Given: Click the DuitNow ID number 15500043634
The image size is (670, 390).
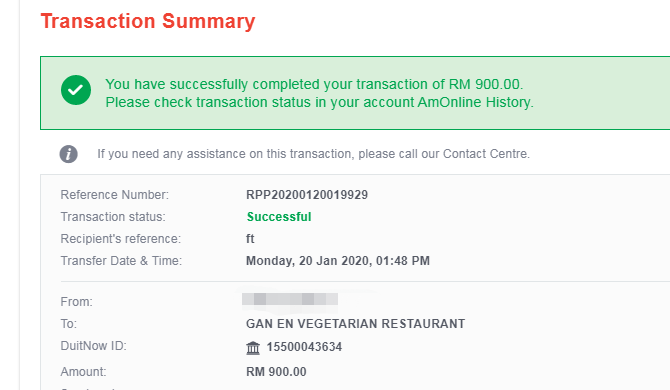Looking at the screenshot, I should [x=304, y=347].
